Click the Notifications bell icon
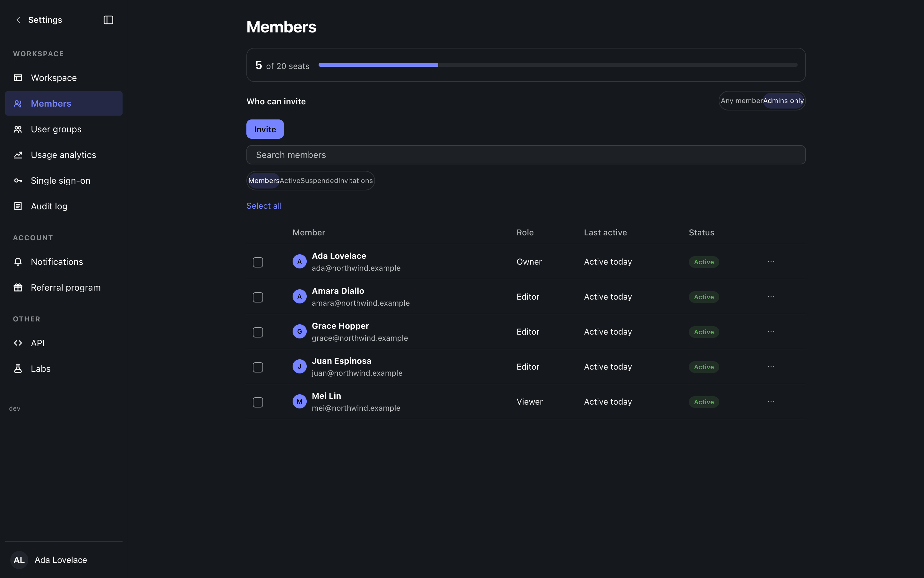Screen dimensions: 924x578 tap(18, 262)
